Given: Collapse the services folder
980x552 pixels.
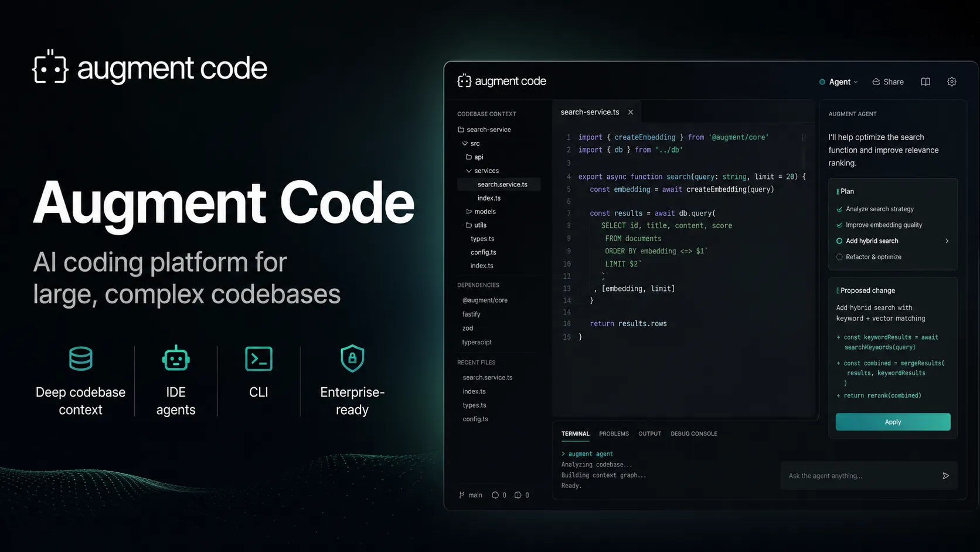Looking at the screenshot, I should 469,171.
